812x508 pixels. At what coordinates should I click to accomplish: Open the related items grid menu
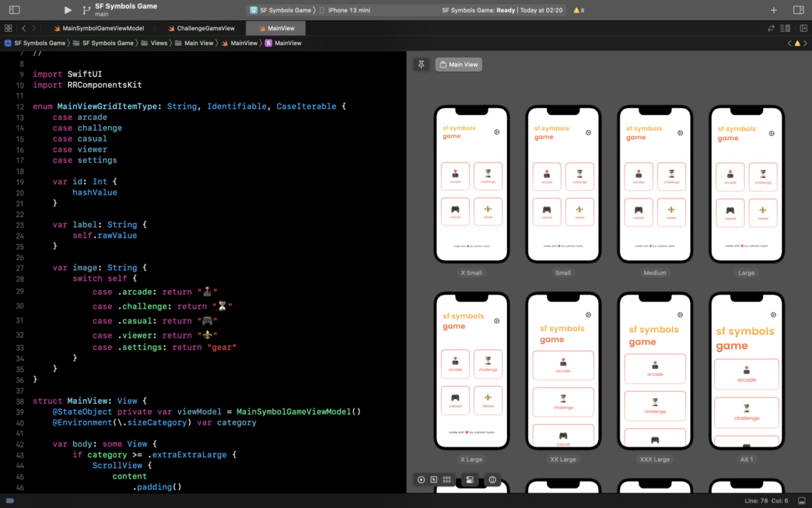pyautogui.click(x=8, y=28)
